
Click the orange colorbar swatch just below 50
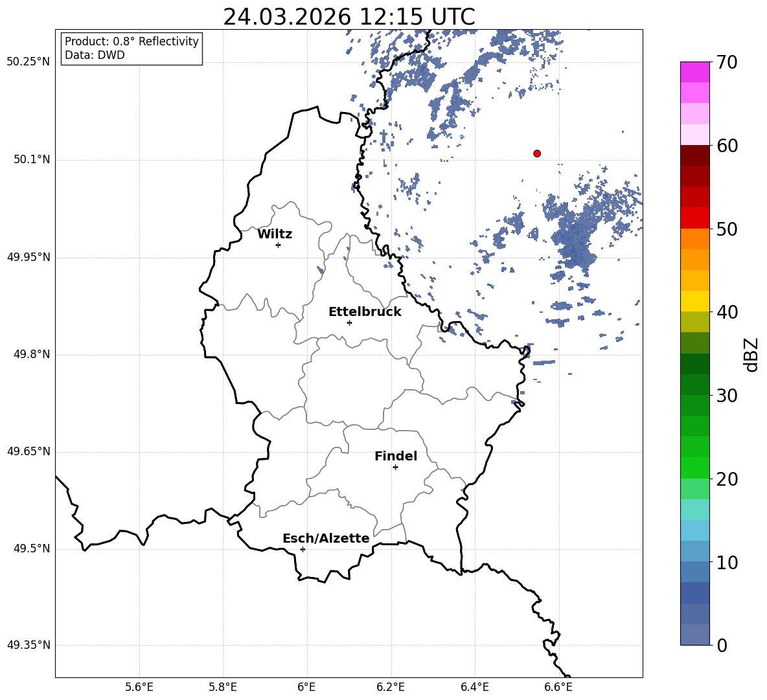tap(695, 239)
